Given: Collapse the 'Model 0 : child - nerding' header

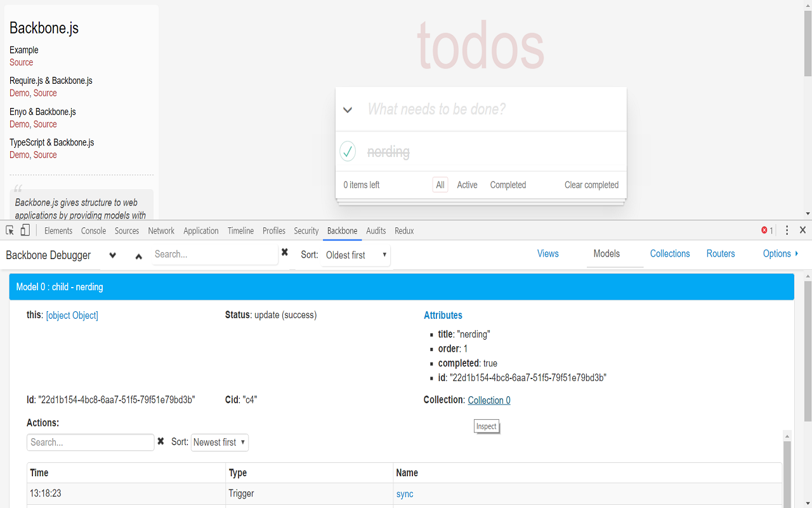Looking at the screenshot, I should coord(402,287).
